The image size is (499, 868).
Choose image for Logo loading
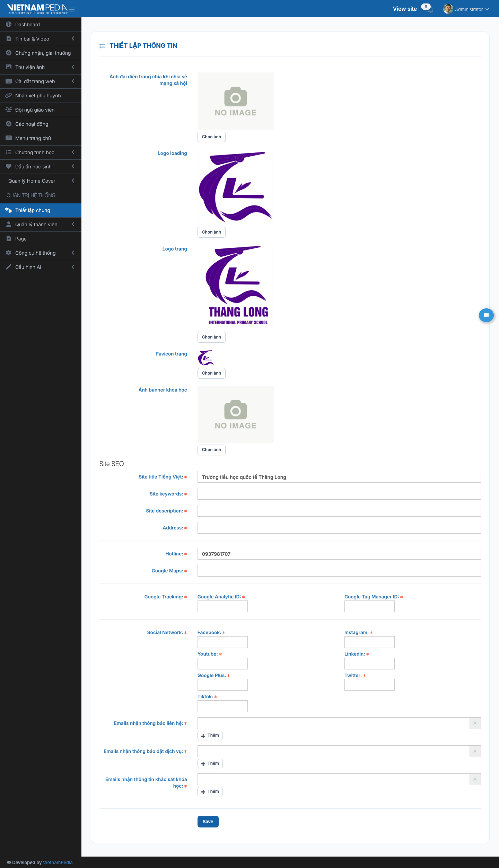[211, 232]
